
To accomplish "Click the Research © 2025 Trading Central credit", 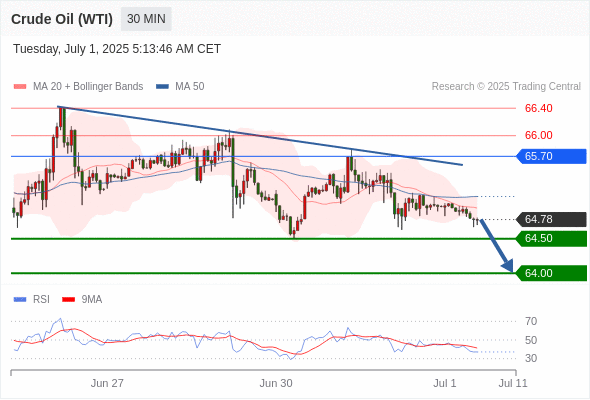I will tap(506, 87).
